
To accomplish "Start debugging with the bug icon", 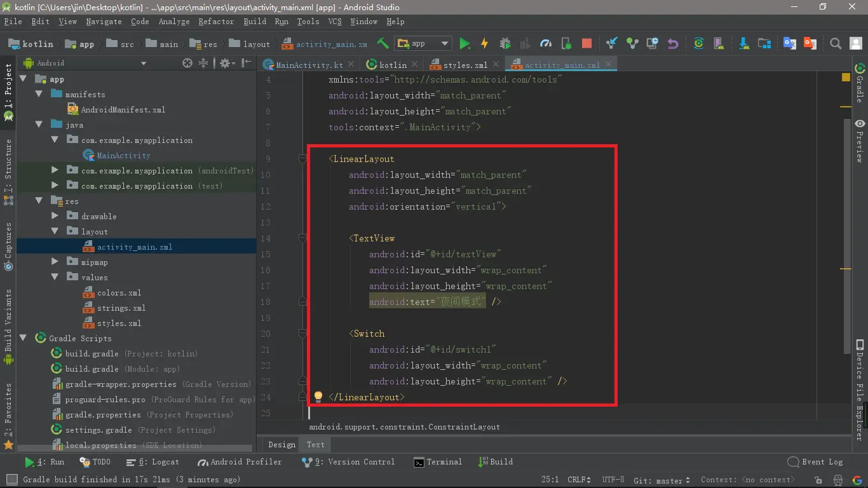I will click(x=505, y=43).
